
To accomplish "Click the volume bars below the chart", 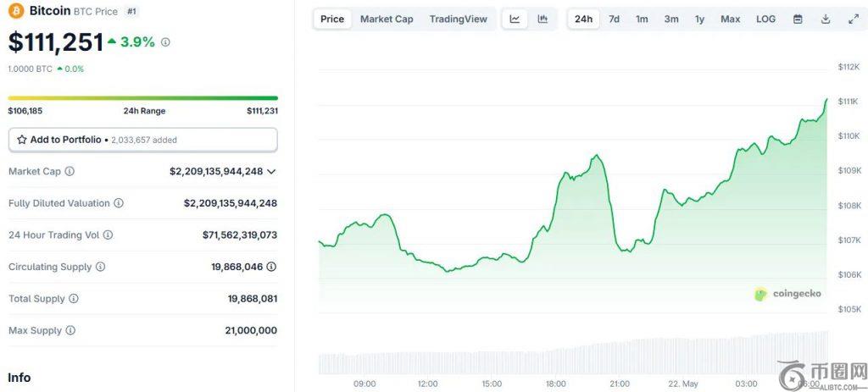I will tap(574, 355).
